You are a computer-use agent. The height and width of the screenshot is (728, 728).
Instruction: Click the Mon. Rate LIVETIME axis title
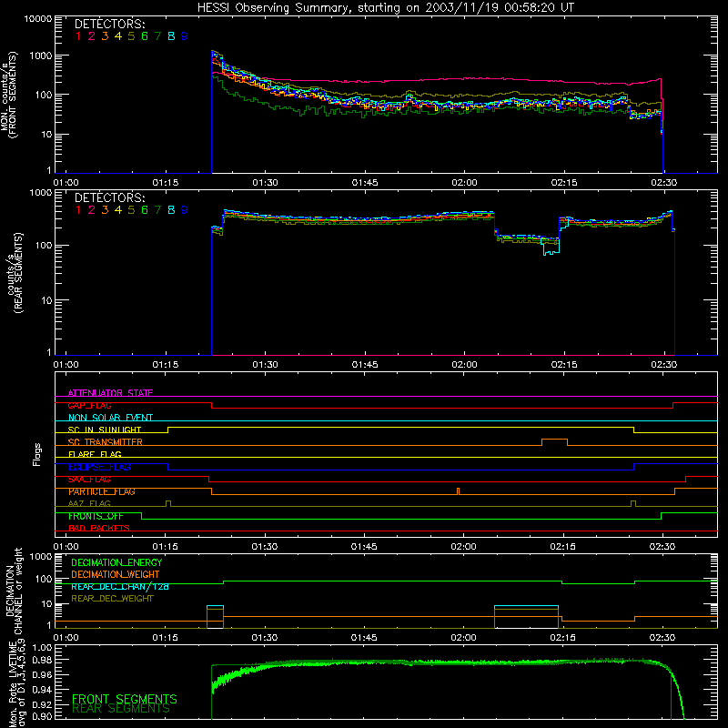tap(16, 682)
